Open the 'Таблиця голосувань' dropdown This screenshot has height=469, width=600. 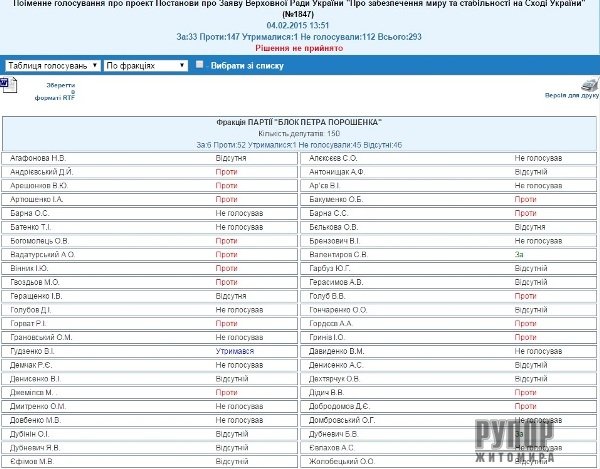(x=51, y=65)
